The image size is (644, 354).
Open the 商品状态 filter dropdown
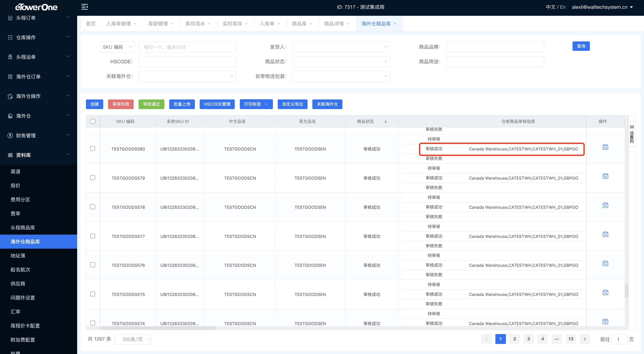[x=341, y=62]
